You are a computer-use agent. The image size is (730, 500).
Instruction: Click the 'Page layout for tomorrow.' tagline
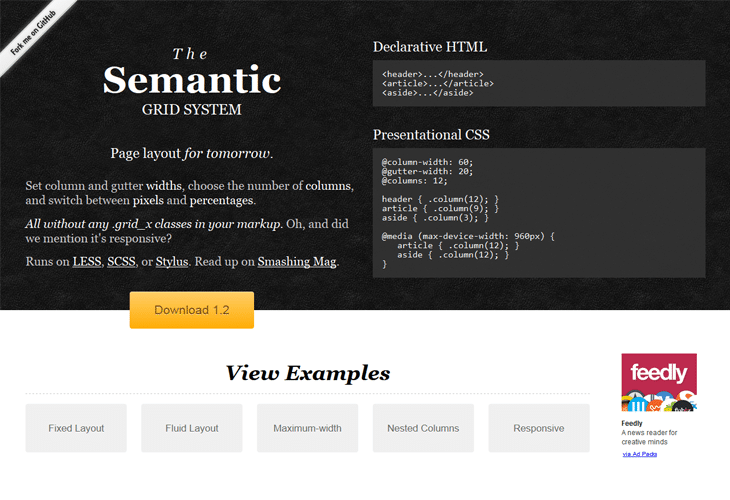tap(192, 154)
